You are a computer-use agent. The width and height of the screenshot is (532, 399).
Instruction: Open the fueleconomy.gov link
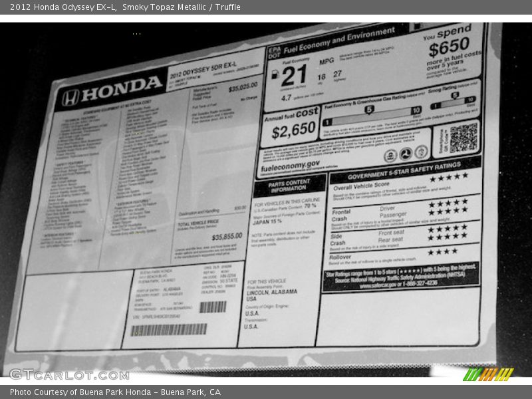pos(290,166)
